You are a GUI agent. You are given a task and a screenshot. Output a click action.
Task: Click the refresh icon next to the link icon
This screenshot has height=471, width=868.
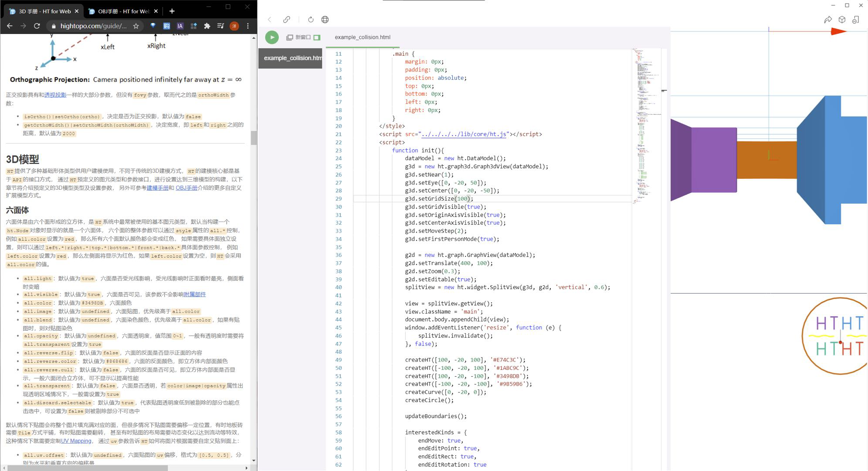click(311, 20)
